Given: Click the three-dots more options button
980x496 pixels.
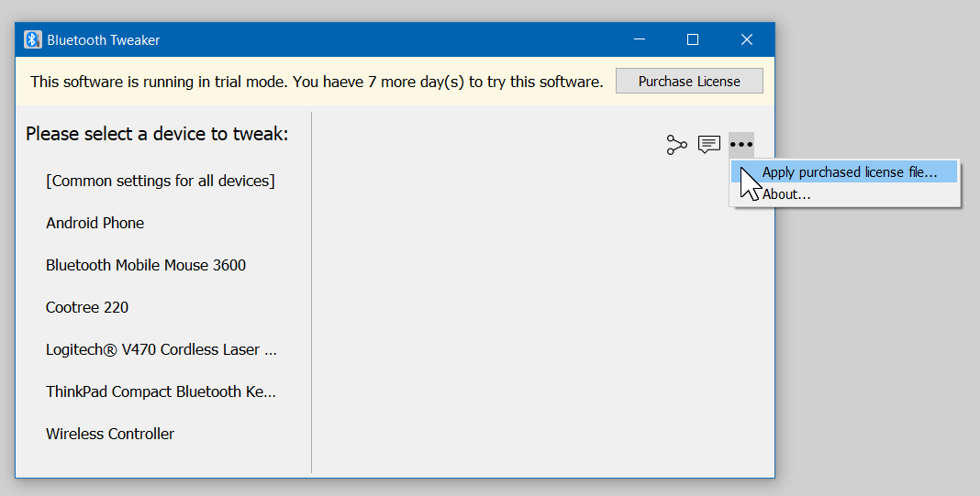Looking at the screenshot, I should [741, 145].
